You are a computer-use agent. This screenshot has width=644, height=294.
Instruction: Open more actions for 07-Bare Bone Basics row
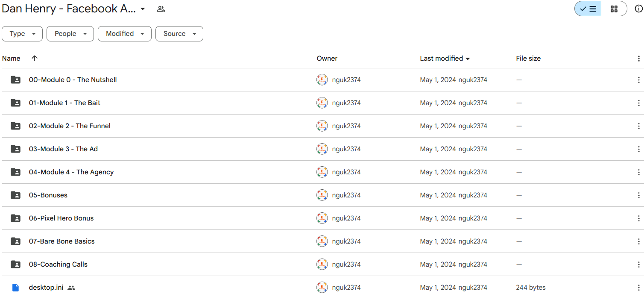[x=639, y=241]
